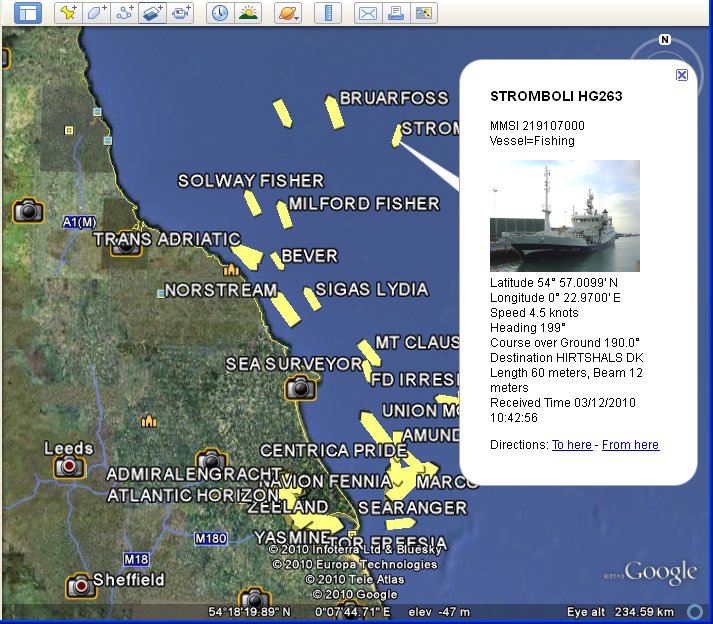
Task: Click the M180 road shield
Action: 211,538
